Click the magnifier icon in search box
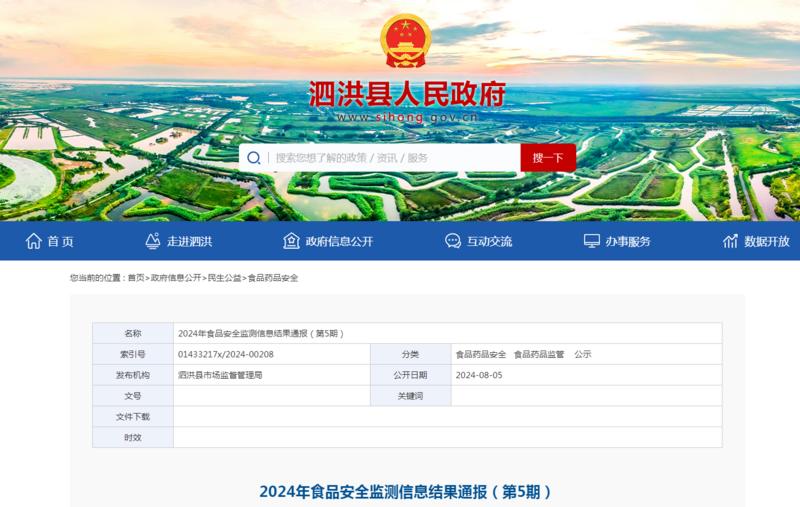Image resolution: width=800 pixels, height=507 pixels. coord(254,158)
